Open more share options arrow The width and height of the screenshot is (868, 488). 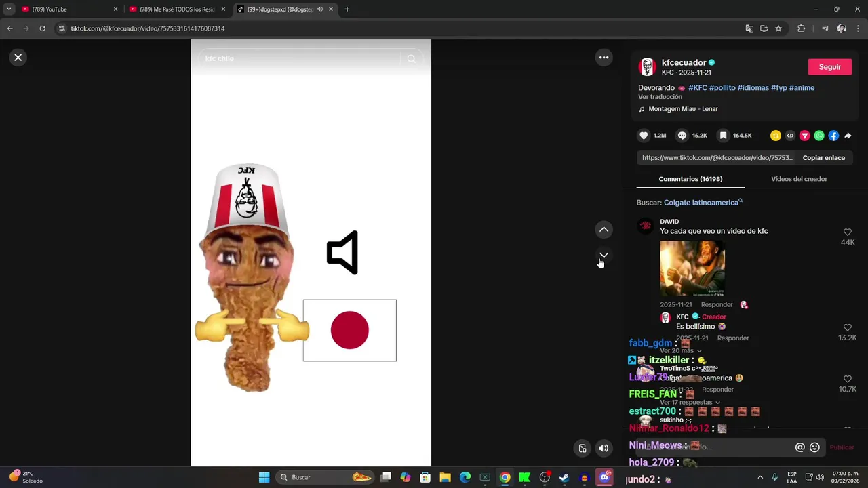[x=848, y=136]
